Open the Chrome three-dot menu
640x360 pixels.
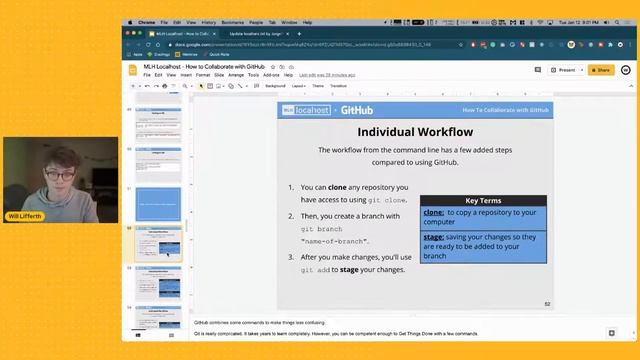630,44
